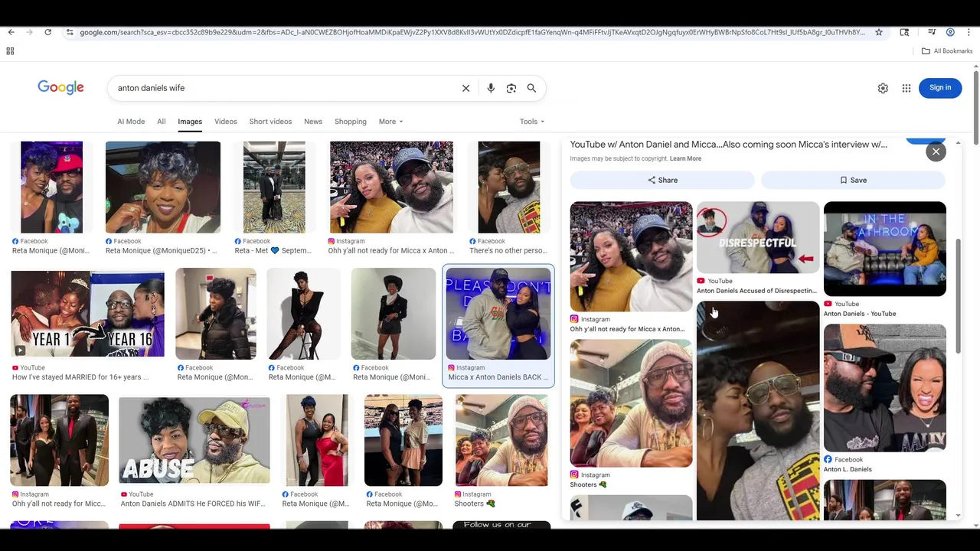Open 'Micca x Anton Daniels BACK' result link
980x551 pixels.
(498, 377)
